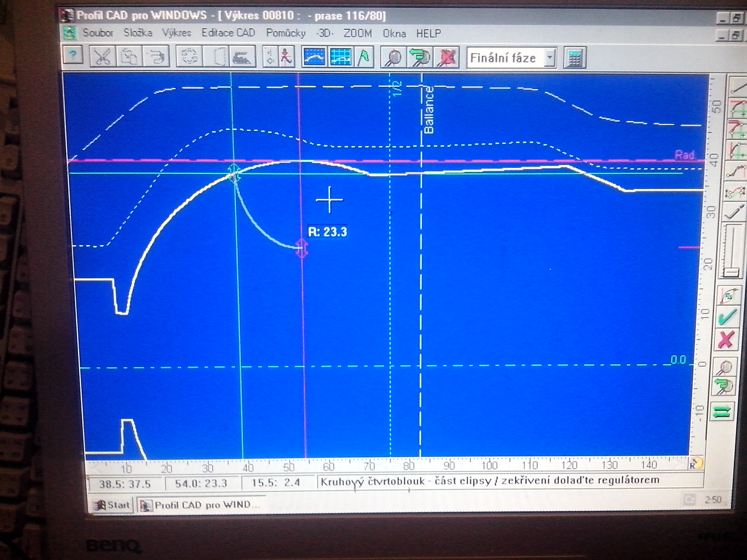
Task: Toggle the vertical alignment arrow tool
Action: (287, 57)
